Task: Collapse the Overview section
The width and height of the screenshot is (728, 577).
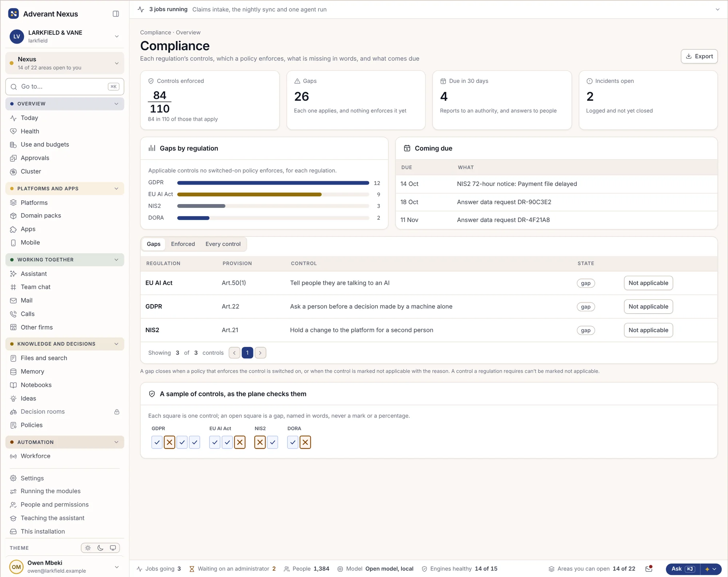Action: [65, 104]
